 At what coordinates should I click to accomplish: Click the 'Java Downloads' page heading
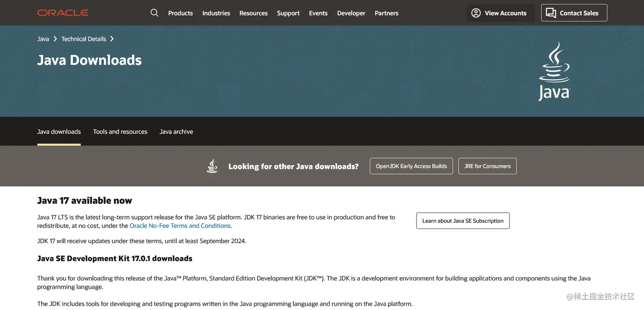pyautogui.click(x=89, y=60)
